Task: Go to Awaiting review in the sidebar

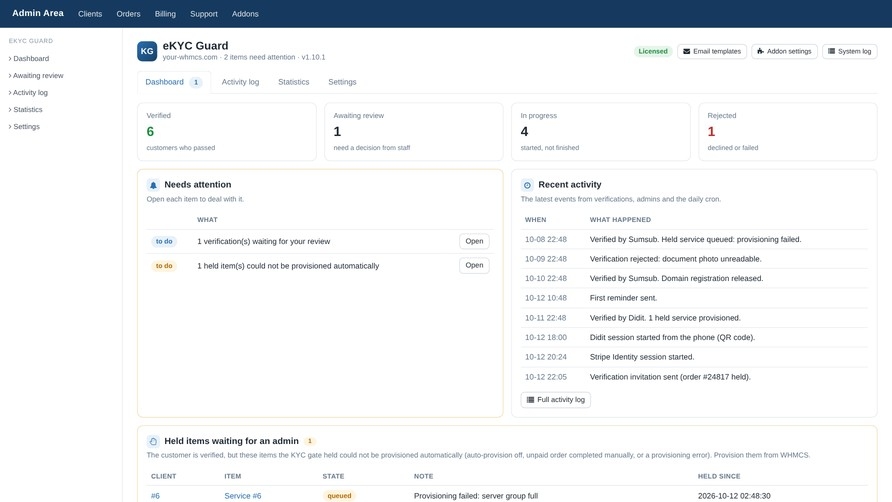Action: click(x=36, y=76)
